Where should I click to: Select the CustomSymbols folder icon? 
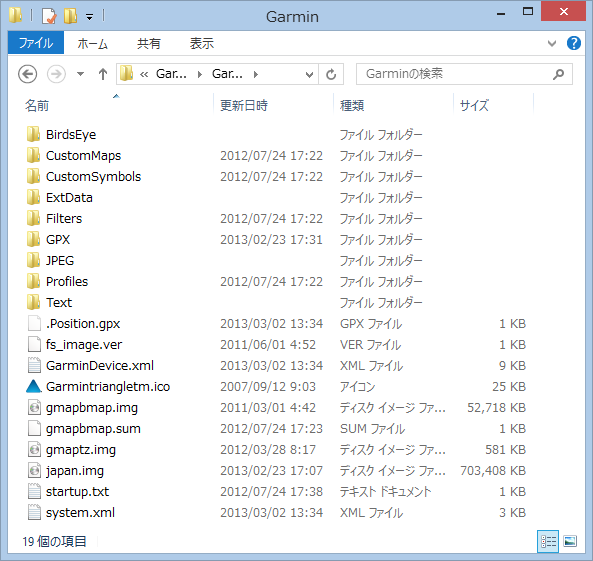[34, 176]
